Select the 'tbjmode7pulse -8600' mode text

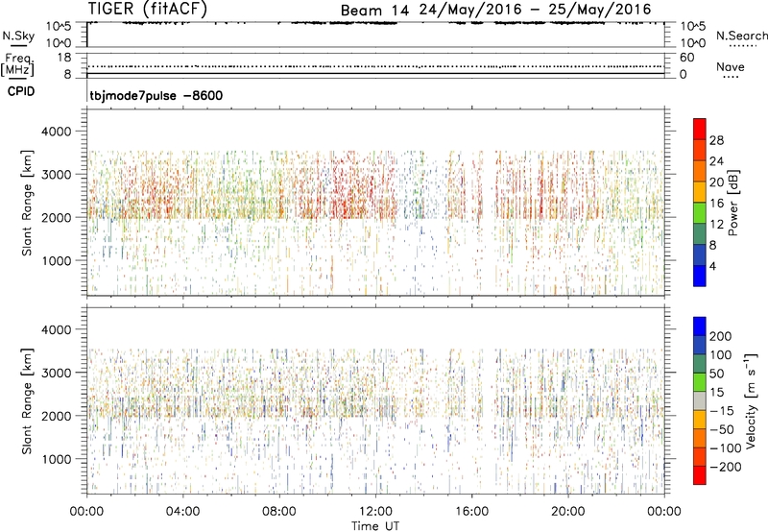tap(156, 95)
